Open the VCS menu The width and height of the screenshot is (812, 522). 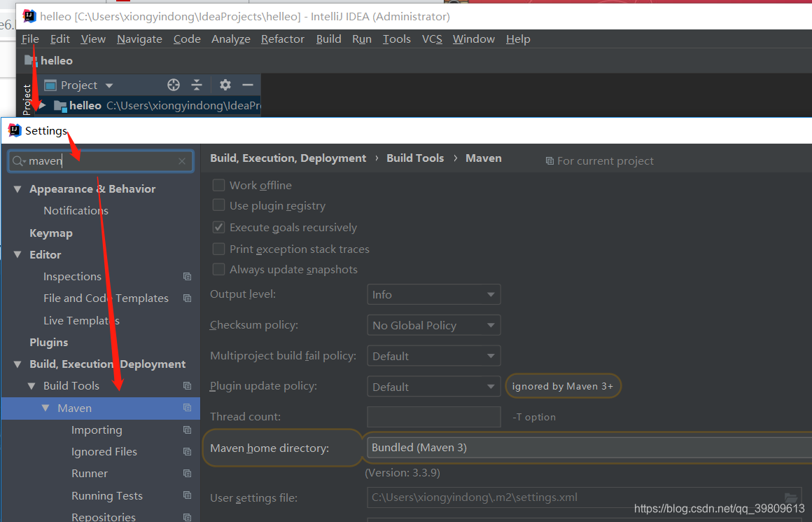[x=432, y=39]
